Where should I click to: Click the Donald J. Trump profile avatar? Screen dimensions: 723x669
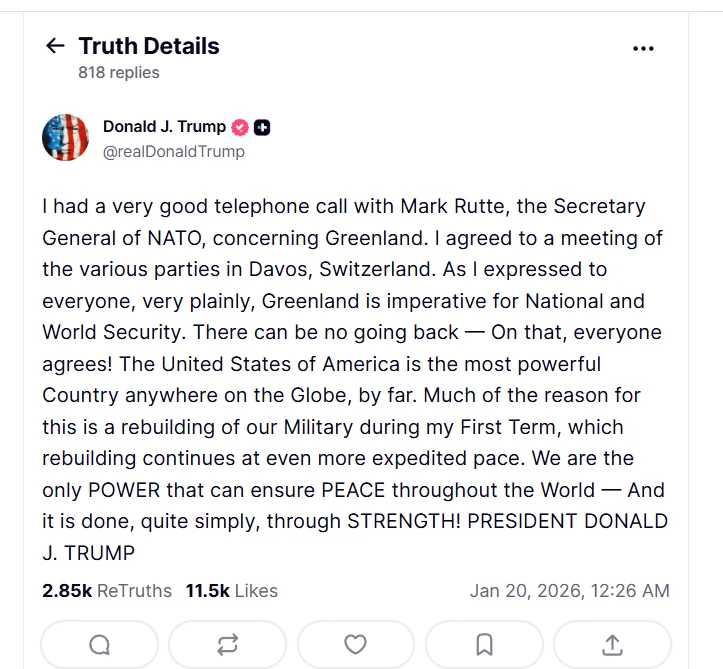[x=66, y=138]
